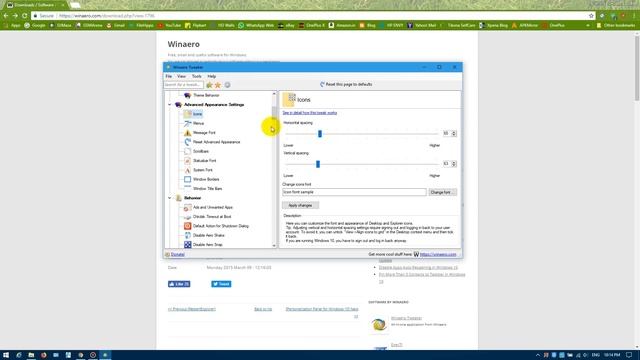
Task: Open the System Font letter icon
Action: tap(187, 170)
